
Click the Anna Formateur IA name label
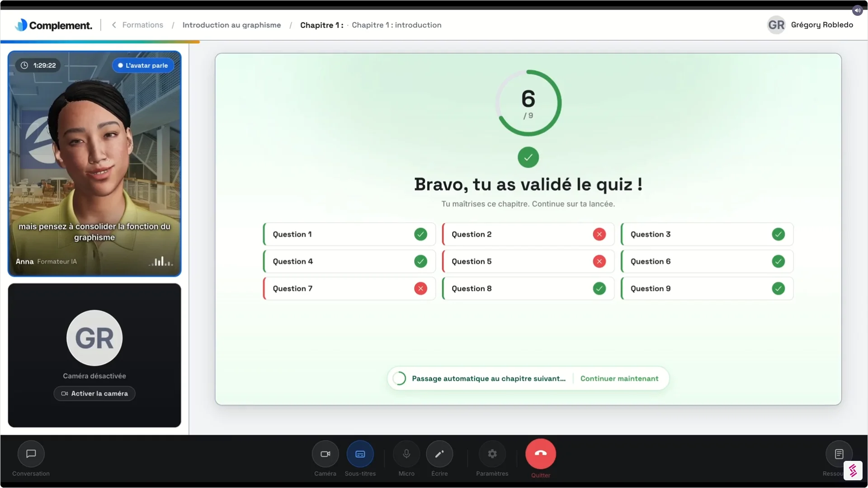[x=46, y=261]
